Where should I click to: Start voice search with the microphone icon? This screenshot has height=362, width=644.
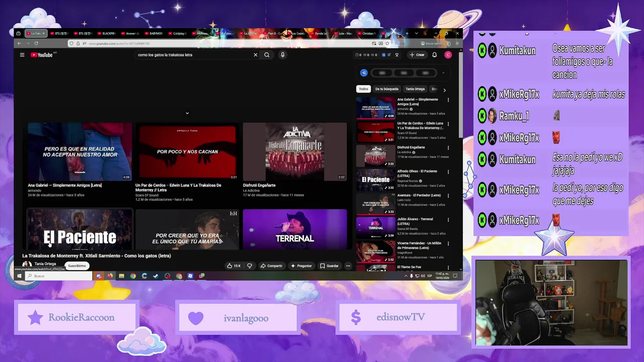tap(283, 55)
